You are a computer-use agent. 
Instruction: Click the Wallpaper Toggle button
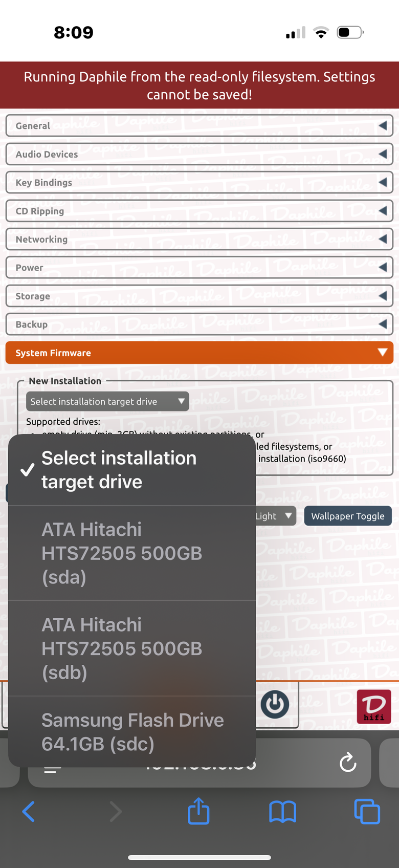click(348, 516)
